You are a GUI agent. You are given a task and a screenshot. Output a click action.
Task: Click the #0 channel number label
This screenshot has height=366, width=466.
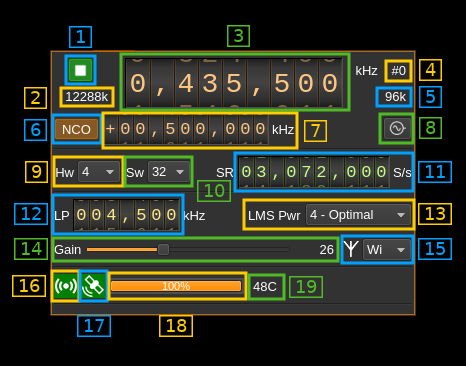(x=398, y=71)
